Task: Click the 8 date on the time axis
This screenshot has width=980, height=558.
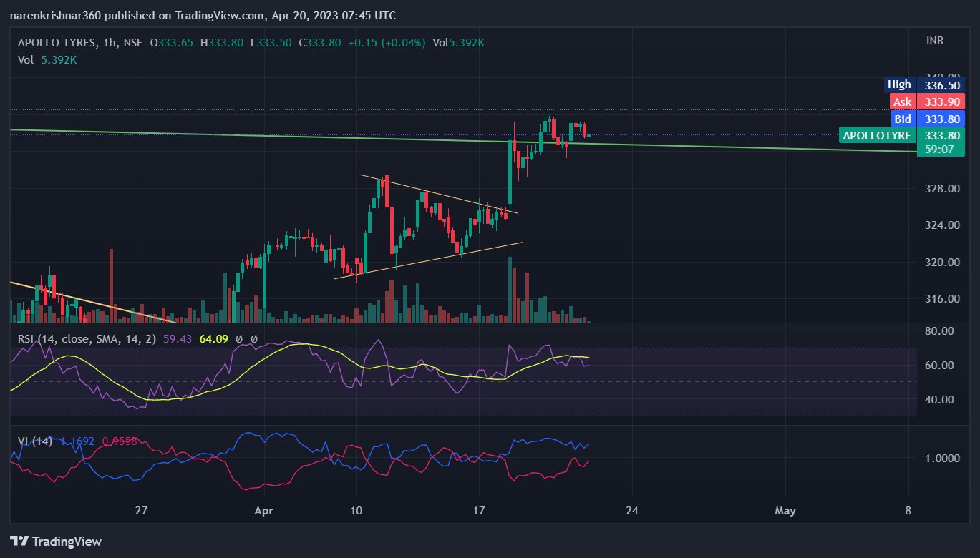Action: point(908,511)
